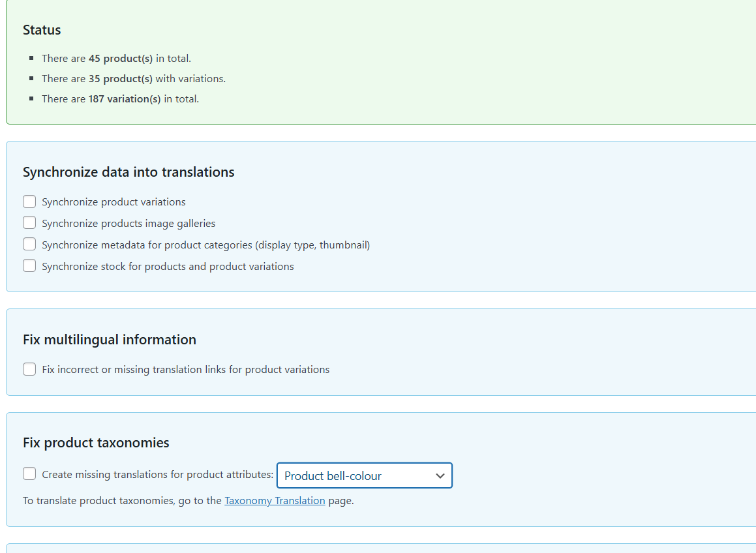Click the 'Fix multilingual information' heading

point(110,340)
